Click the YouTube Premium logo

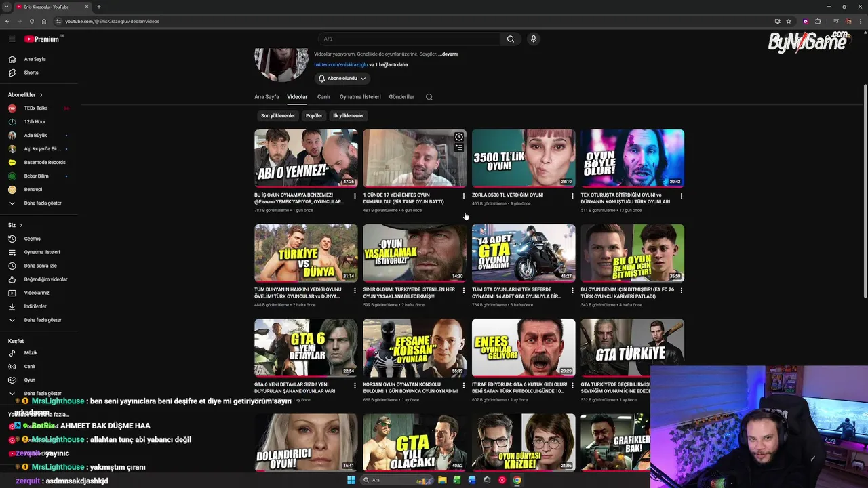pyautogui.click(x=42, y=39)
